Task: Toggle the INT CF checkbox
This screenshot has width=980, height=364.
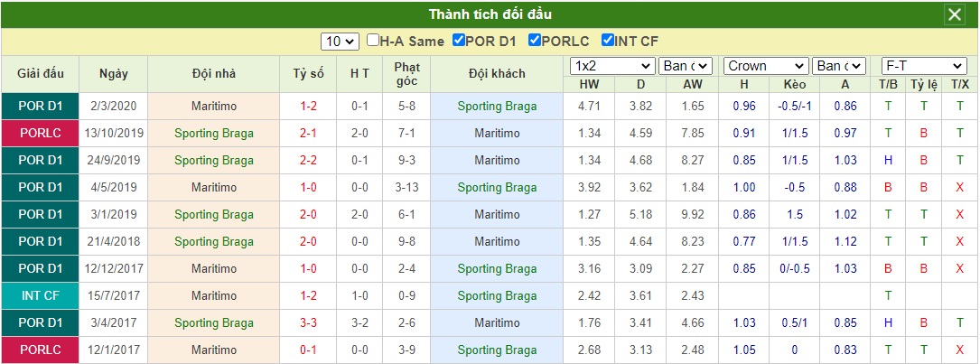Action: coord(608,41)
